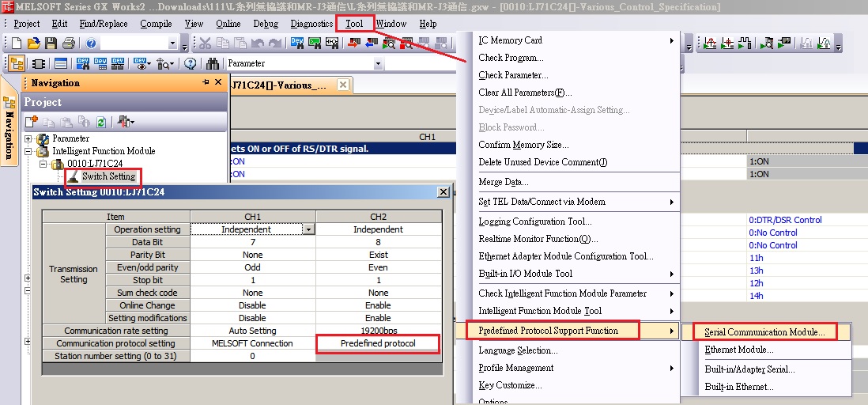Click the Refresh icon in Project toolbar
Viewport: 868px width, 405px height.
[x=101, y=122]
